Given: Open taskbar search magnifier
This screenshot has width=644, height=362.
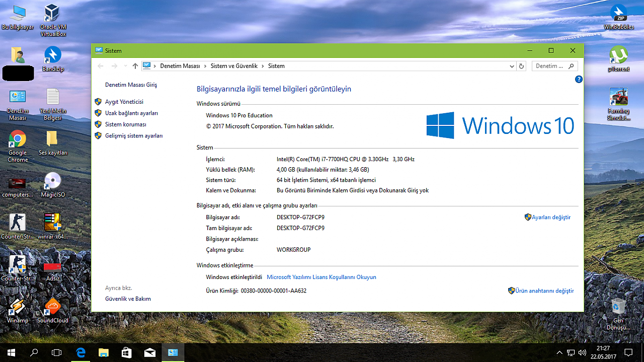Looking at the screenshot, I should coord(34,352).
